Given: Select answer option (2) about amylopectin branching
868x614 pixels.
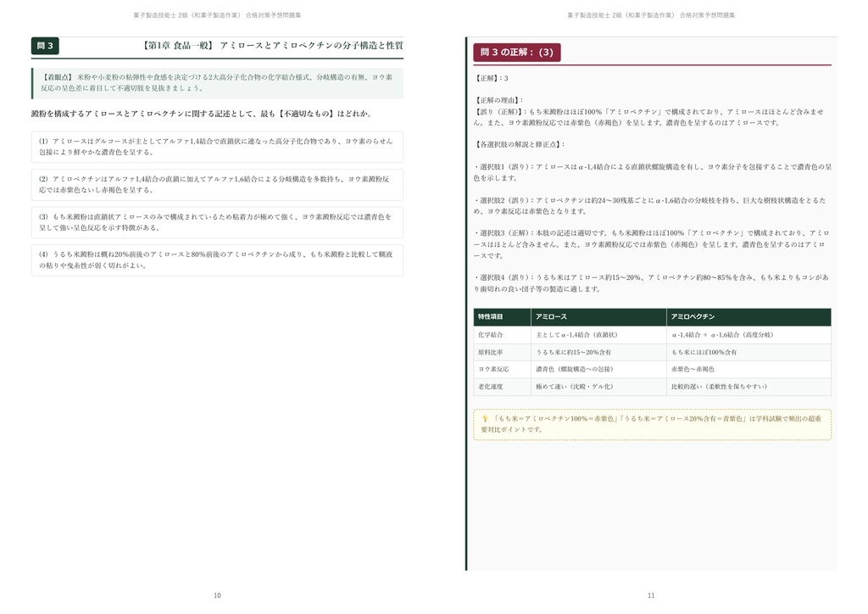Looking at the screenshot, I should [217, 184].
